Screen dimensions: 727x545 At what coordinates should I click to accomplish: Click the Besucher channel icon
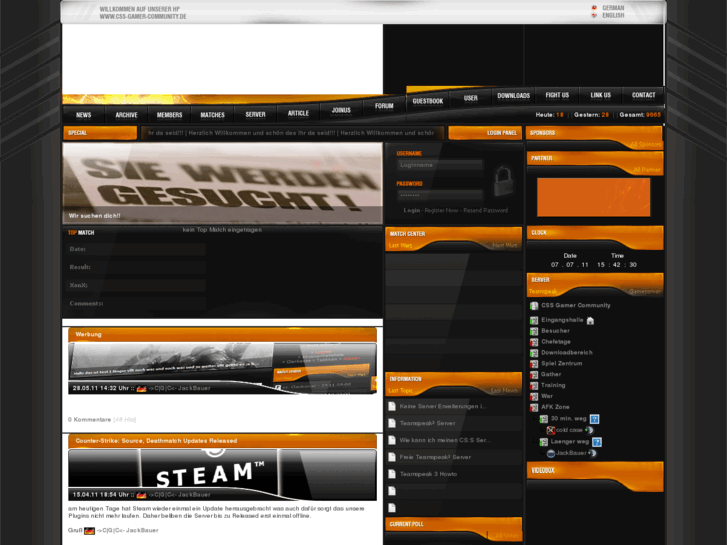point(534,331)
